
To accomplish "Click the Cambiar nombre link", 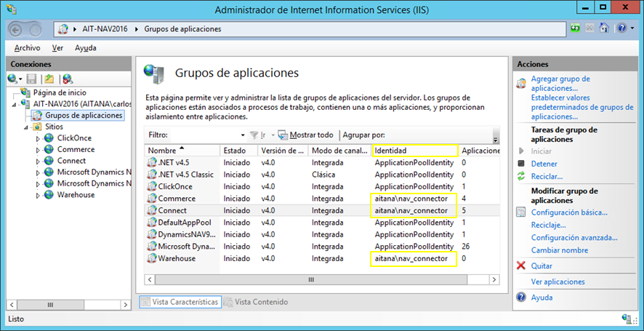I will [x=560, y=250].
